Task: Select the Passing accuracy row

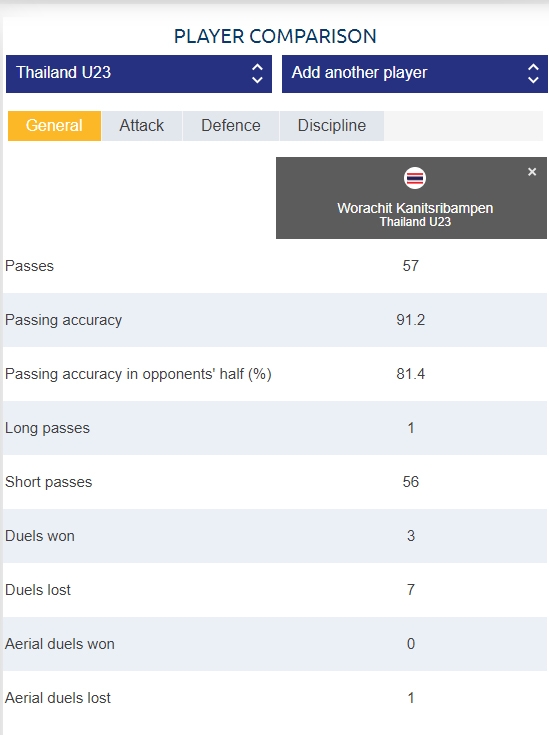Action: pyautogui.click(x=275, y=320)
